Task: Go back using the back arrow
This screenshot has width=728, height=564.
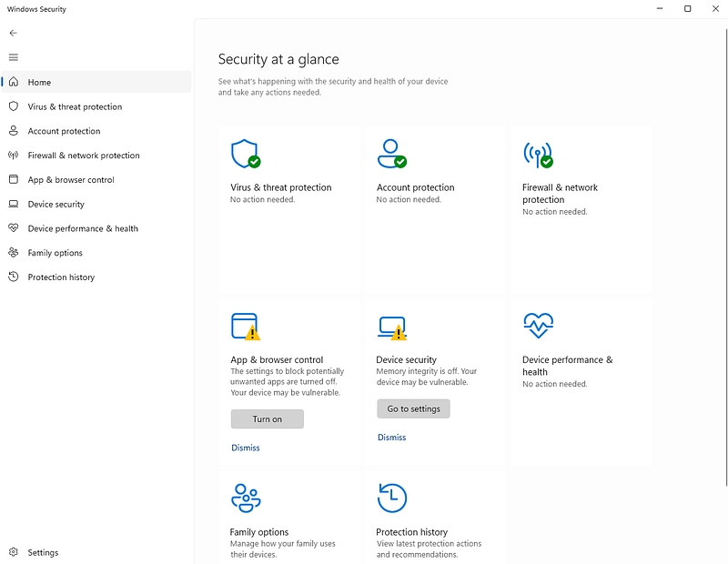Action: tap(14, 33)
